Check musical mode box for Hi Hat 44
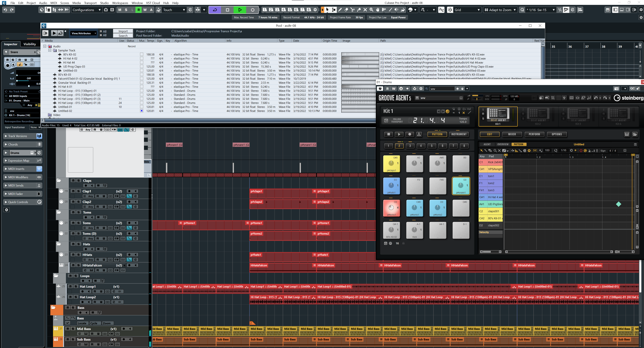This screenshot has width=644, height=348. pos(142,63)
